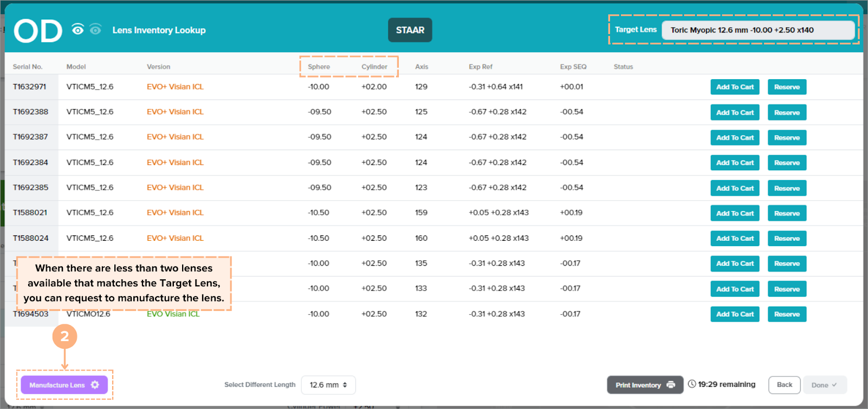The width and height of the screenshot is (868, 409).
Task: Open the Done dropdown chevron
Action: coord(834,385)
